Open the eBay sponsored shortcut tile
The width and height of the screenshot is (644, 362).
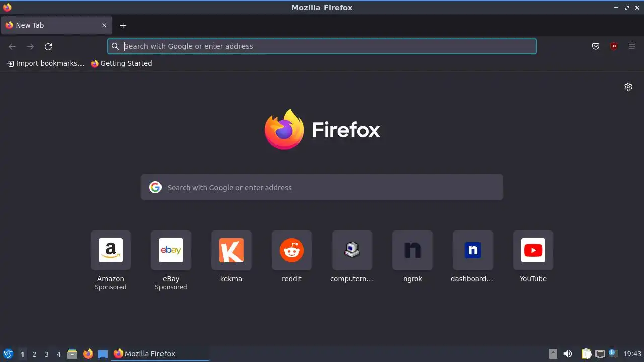coord(171,250)
